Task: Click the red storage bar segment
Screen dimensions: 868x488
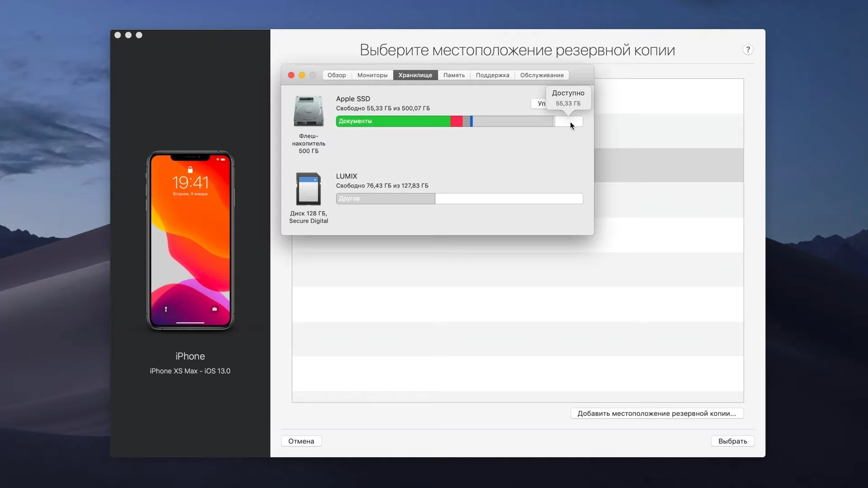Action: [x=456, y=121]
